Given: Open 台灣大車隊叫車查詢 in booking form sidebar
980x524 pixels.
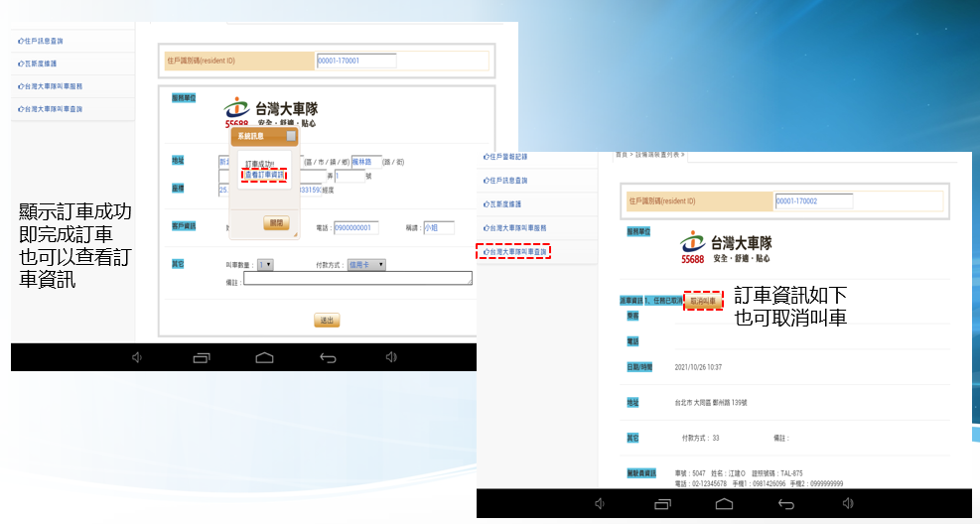Looking at the screenshot, I should (x=50, y=109).
